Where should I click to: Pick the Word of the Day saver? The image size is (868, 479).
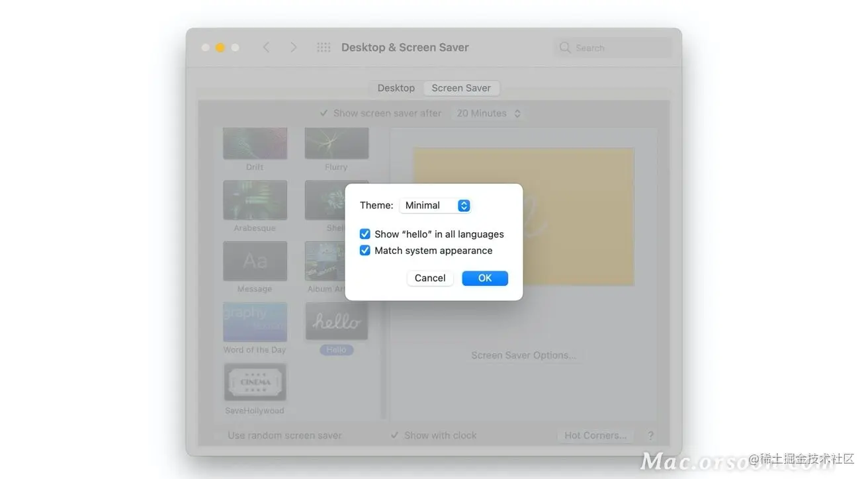coord(255,322)
